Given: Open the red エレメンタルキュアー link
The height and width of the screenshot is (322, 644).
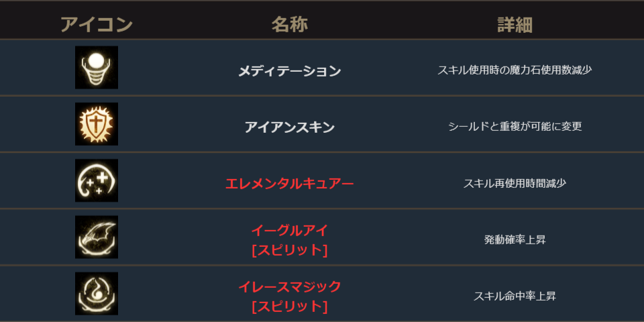Looking at the screenshot, I should (x=290, y=183).
